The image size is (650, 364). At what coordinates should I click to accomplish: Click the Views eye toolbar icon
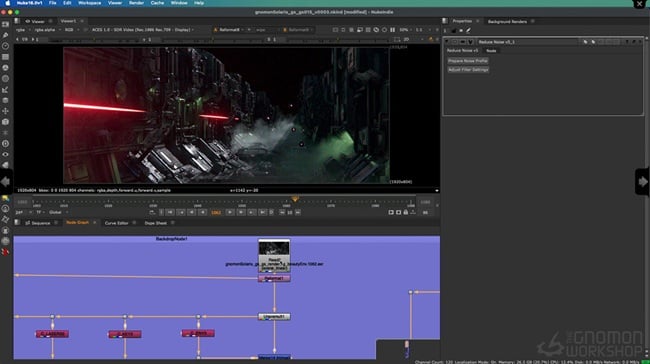pos(5,154)
